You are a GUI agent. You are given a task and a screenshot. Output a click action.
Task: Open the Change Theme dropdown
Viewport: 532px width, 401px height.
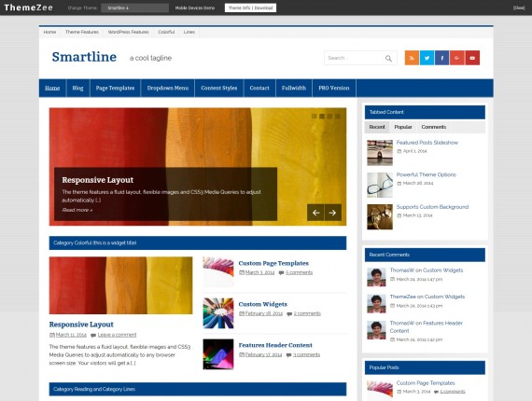(x=134, y=7)
